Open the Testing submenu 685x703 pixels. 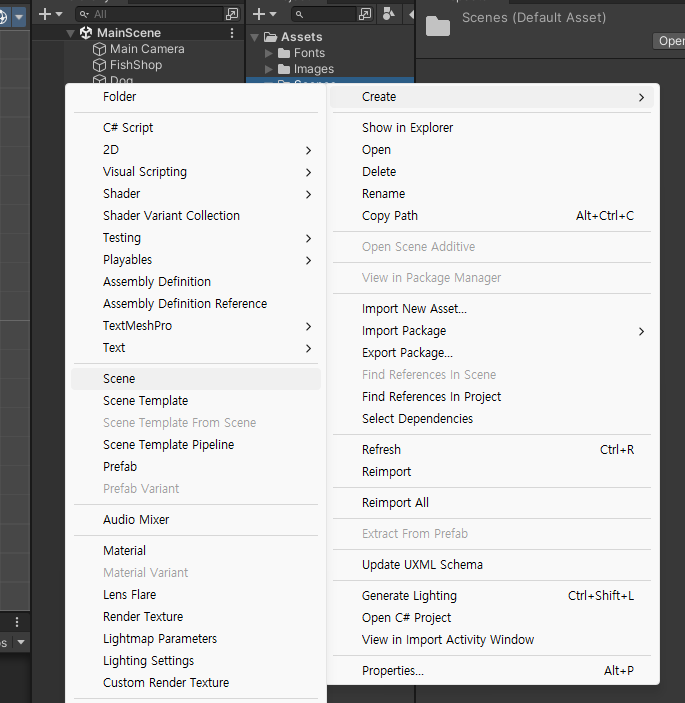(x=196, y=238)
